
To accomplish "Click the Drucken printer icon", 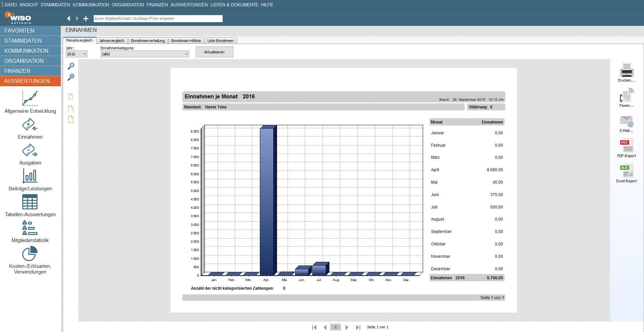I will click(x=626, y=70).
